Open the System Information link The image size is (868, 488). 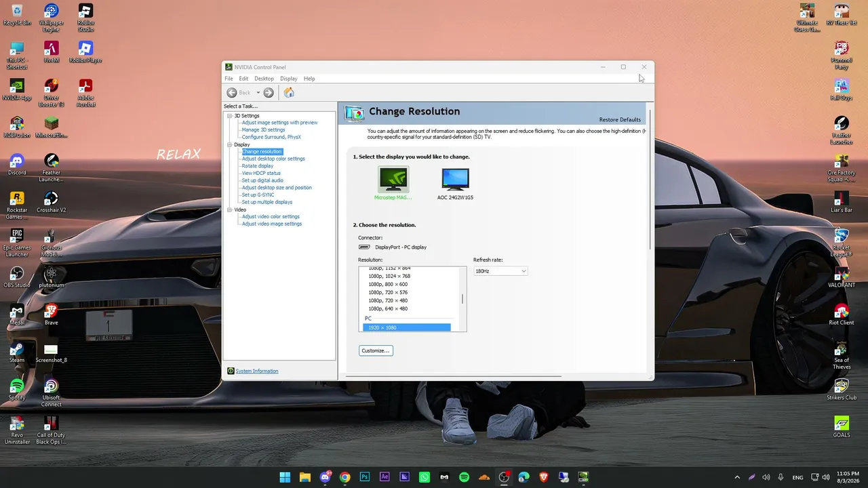pyautogui.click(x=256, y=371)
